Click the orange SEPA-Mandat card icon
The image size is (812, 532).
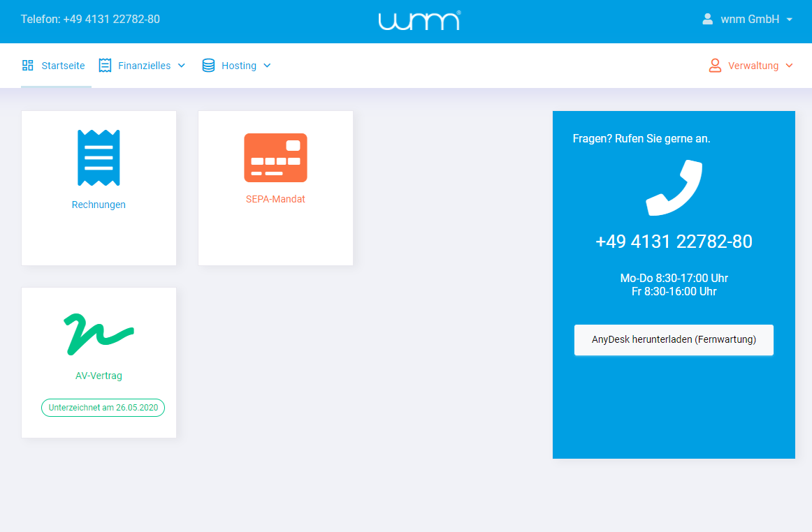(x=275, y=157)
